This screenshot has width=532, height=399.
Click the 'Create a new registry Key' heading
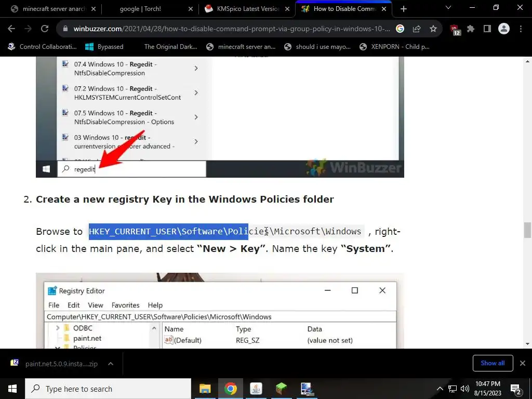click(185, 199)
